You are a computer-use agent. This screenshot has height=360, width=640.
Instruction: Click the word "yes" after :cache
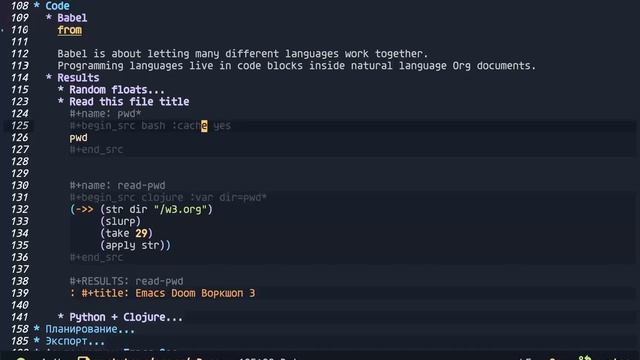(x=222, y=126)
